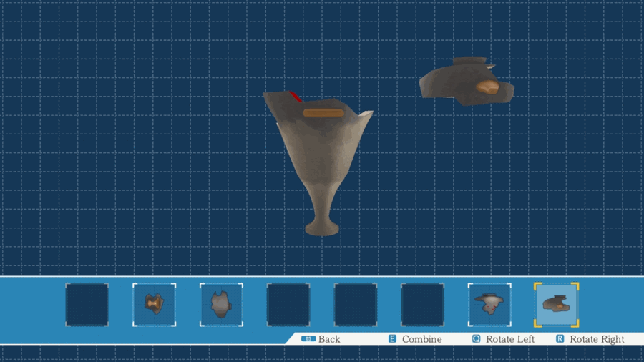Click the floating dark fragment beside the vase
This screenshot has height=362, width=644.
tap(467, 81)
